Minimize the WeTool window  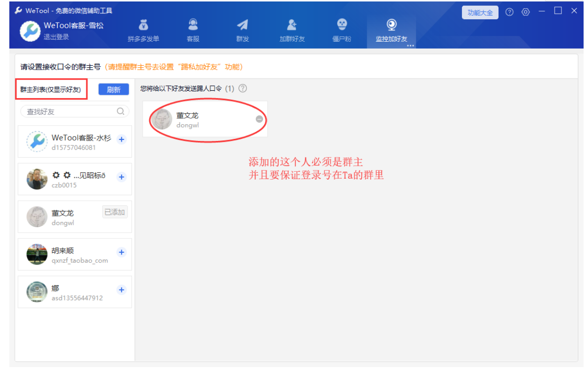(542, 11)
